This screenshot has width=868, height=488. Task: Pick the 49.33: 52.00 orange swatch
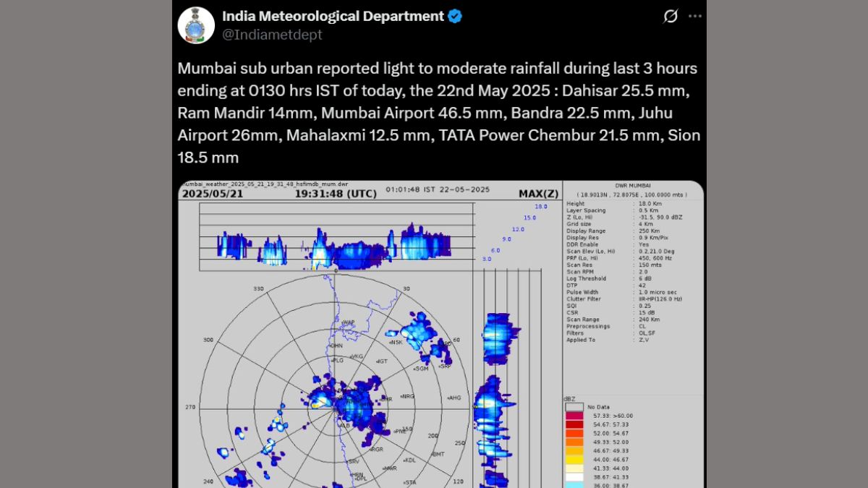click(x=574, y=442)
